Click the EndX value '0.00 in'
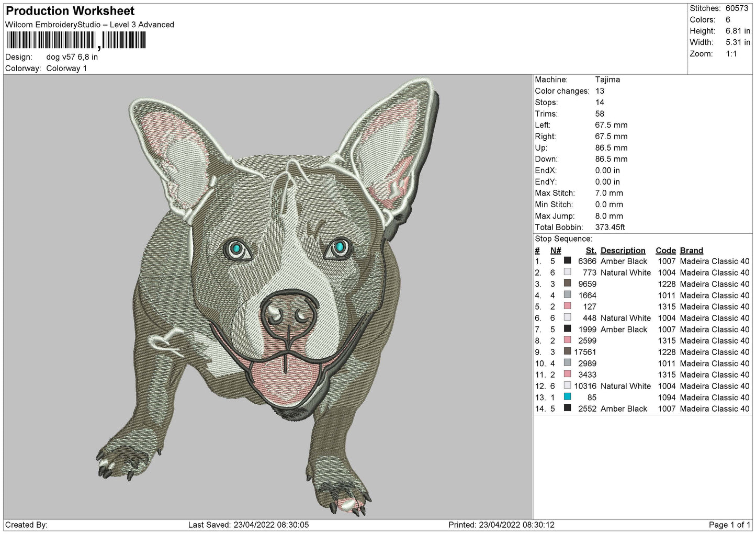Screen dimensions: 756x534 (x=607, y=171)
